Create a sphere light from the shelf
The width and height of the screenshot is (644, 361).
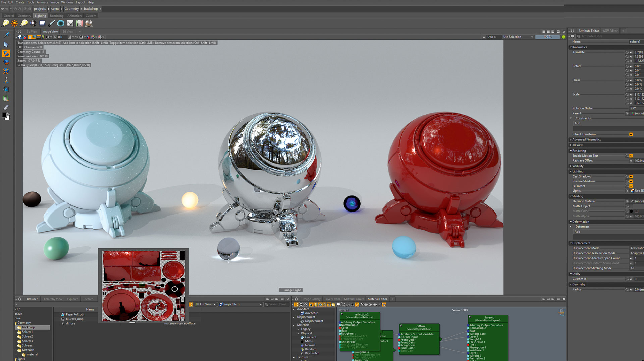pyautogui.click(x=61, y=23)
